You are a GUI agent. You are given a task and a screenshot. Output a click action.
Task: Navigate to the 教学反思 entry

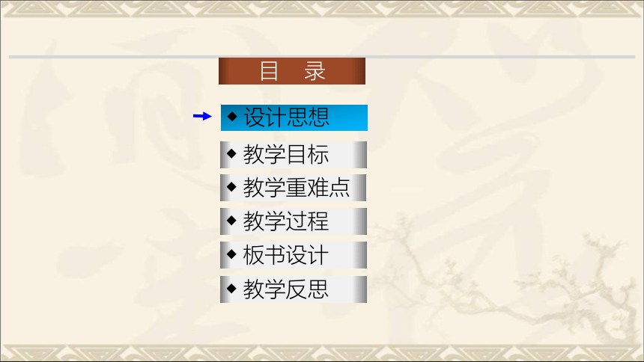point(294,289)
